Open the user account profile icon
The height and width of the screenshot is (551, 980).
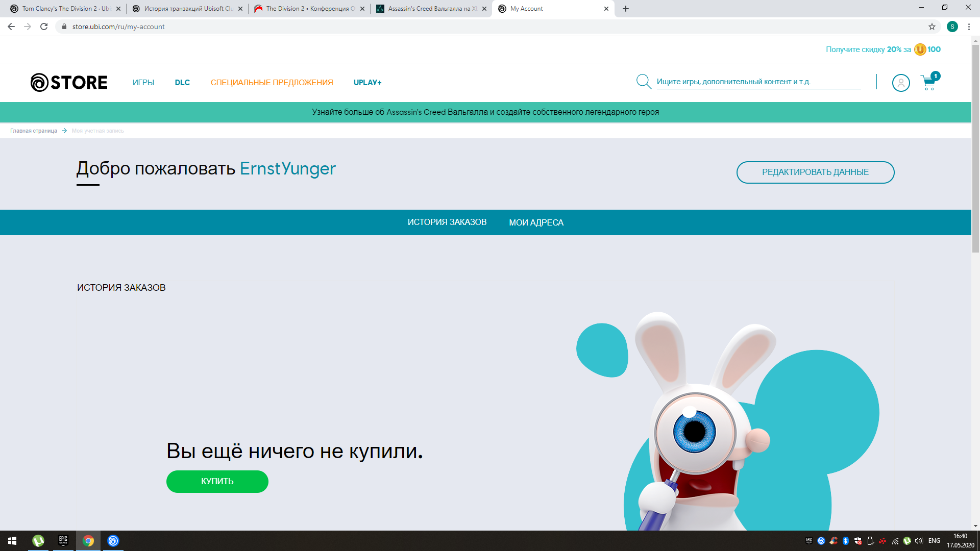point(900,83)
